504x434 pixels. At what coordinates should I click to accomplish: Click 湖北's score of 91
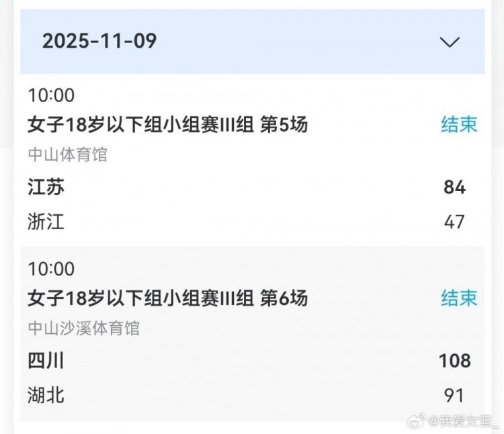454,395
